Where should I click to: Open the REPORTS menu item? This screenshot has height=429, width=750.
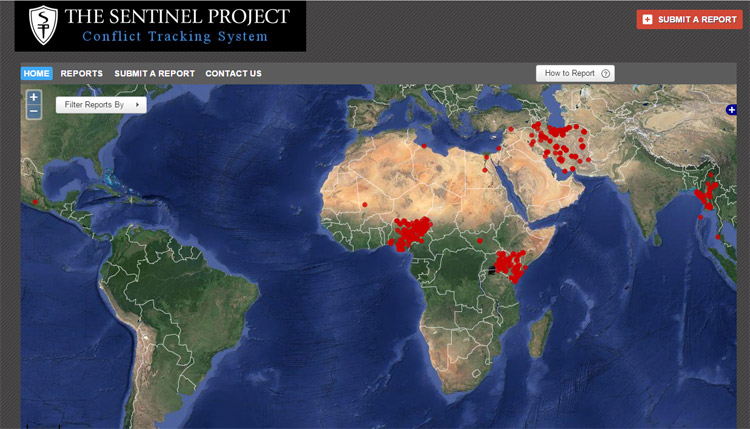click(81, 73)
